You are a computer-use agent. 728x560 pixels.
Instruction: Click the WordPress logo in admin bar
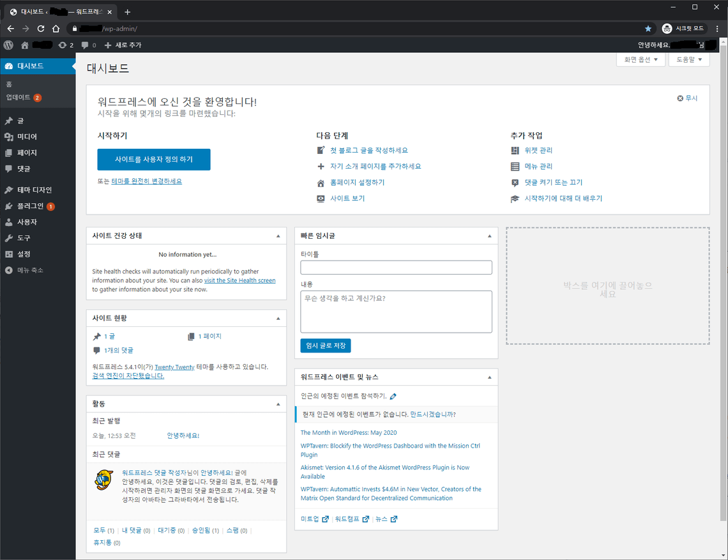pos(8,45)
